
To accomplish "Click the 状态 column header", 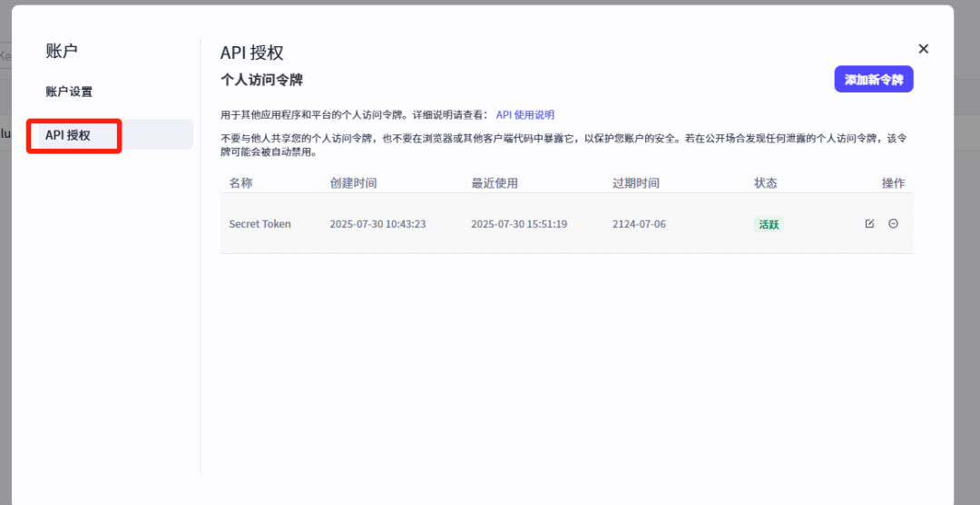I will pyautogui.click(x=766, y=183).
